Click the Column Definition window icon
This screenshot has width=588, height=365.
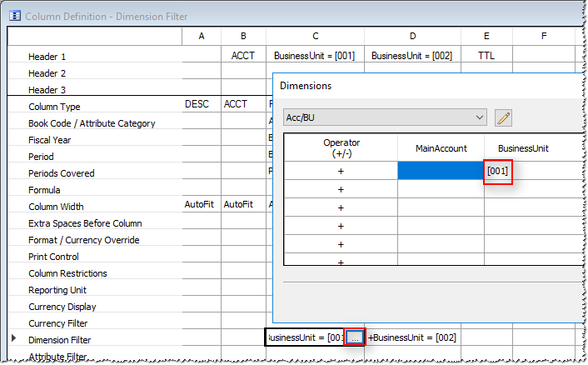point(14,16)
